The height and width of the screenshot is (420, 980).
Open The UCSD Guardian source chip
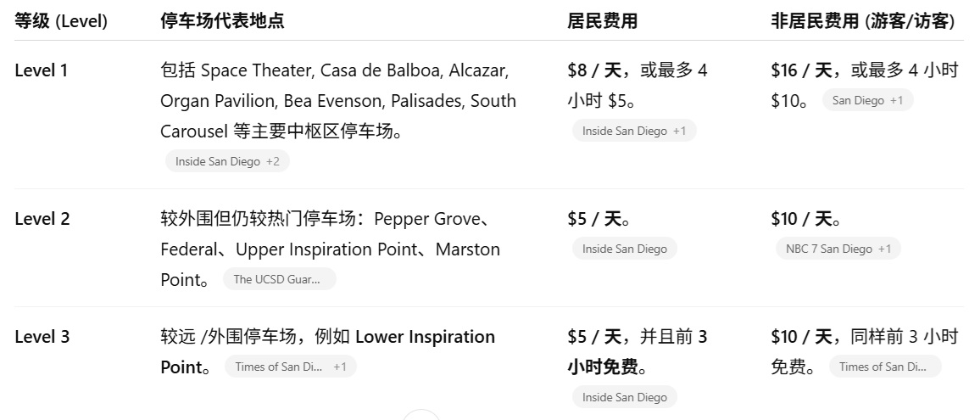279,279
